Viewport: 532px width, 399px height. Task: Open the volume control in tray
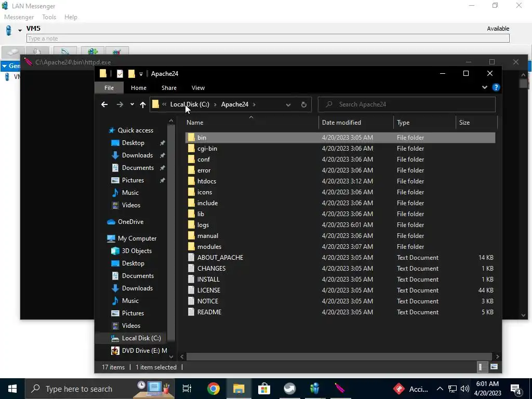(x=465, y=389)
